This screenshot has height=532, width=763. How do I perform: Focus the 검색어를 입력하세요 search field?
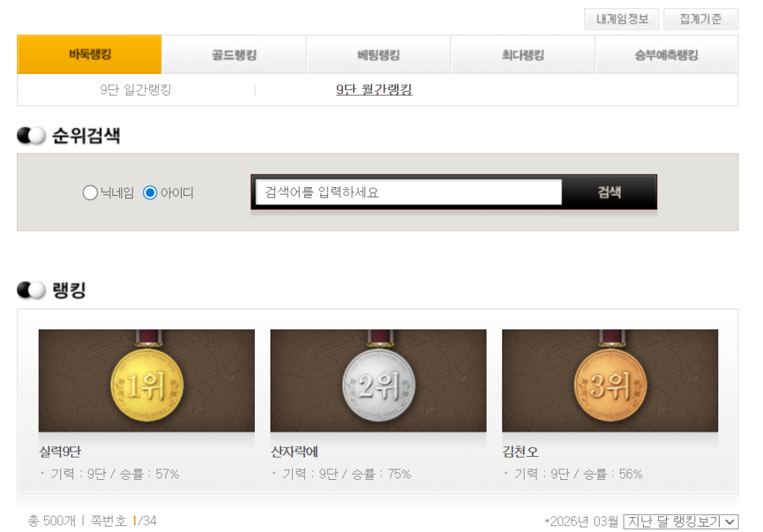pos(408,192)
